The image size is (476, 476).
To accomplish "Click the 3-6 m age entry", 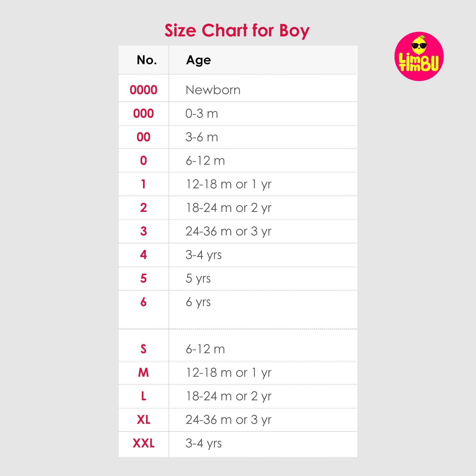I will pos(202,137).
